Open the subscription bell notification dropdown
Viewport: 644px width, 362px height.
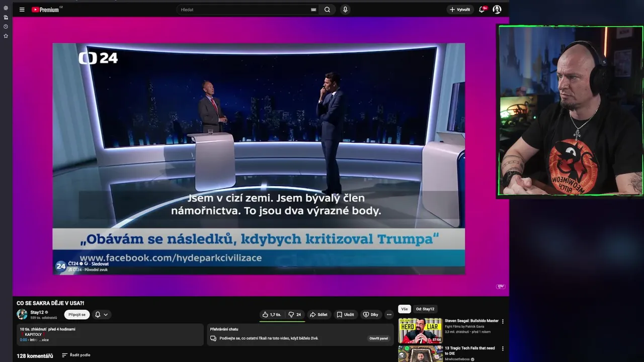click(101, 315)
